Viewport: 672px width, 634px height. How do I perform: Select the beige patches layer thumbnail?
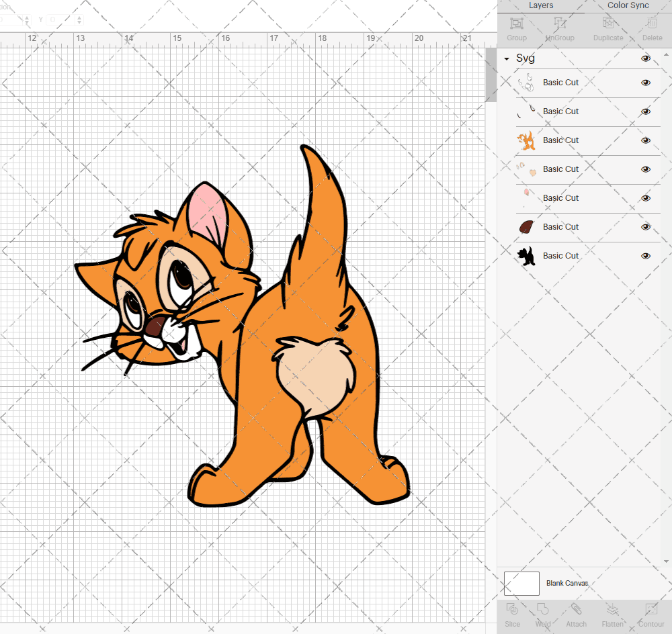click(x=526, y=169)
